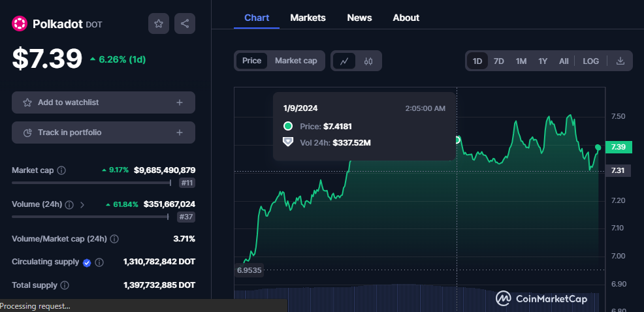The height and width of the screenshot is (312, 644).
Task: Click the 6.9535 opening price label
Action: pyautogui.click(x=249, y=270)
